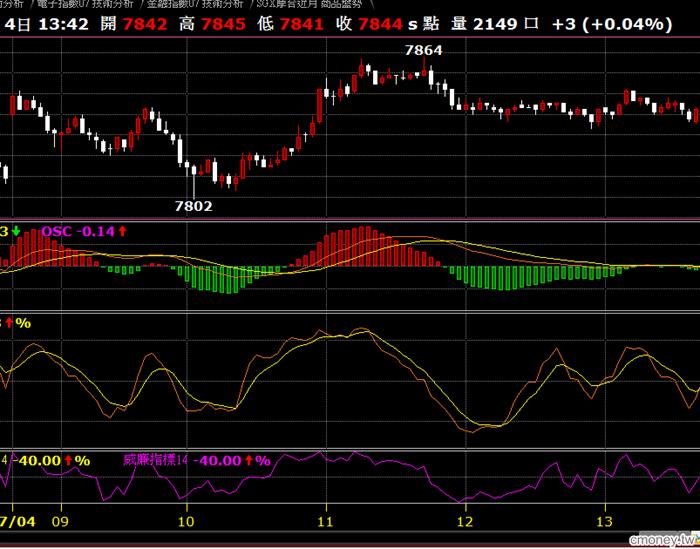Image resolution: width=700 pixels, height=549 pixels.
Task: Click the 13:42 time readout
Action: tap(63, 24)
